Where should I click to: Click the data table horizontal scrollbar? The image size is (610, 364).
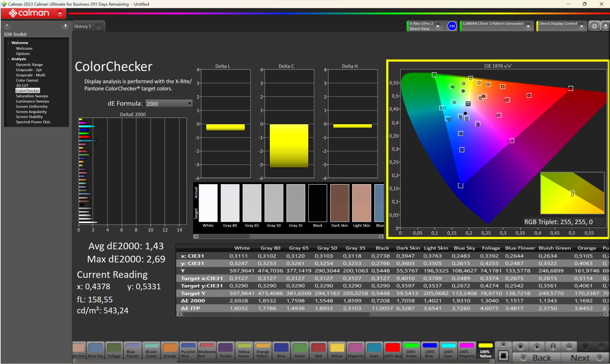click(276, 314)
